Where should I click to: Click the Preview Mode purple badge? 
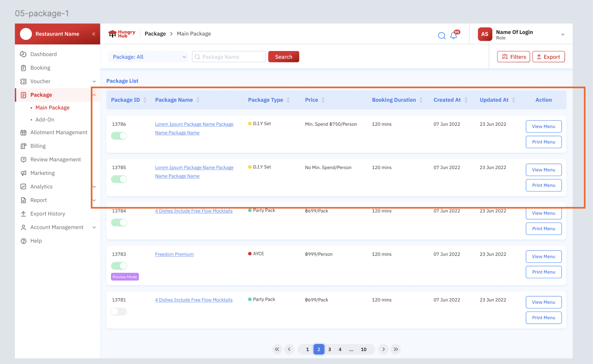125,277
